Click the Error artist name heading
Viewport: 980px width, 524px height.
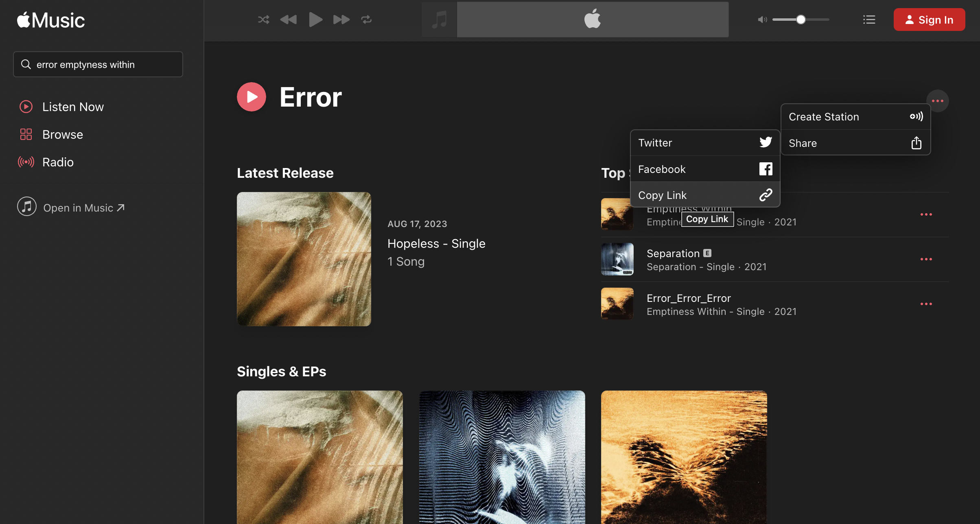point(311,97)
